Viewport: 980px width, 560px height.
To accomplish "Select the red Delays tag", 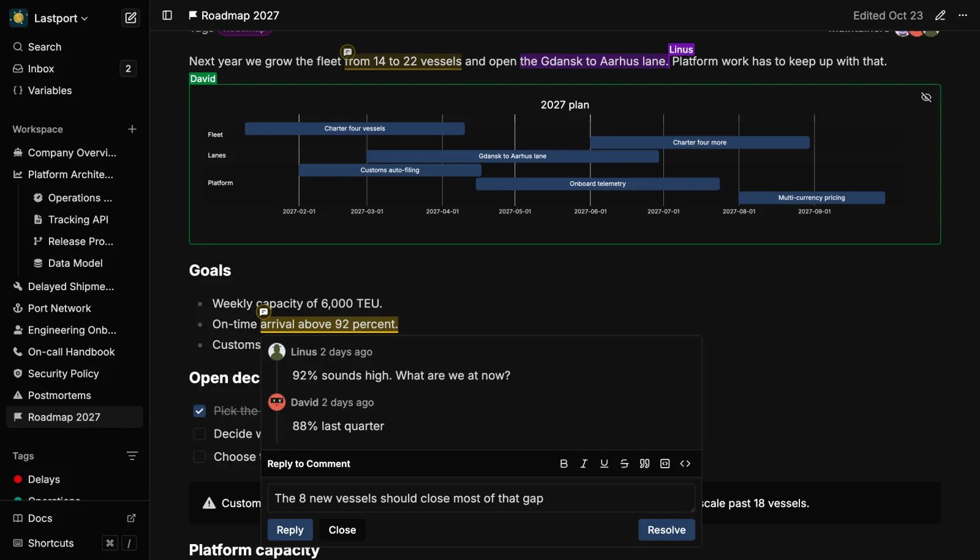I will [x=74, y=479].
